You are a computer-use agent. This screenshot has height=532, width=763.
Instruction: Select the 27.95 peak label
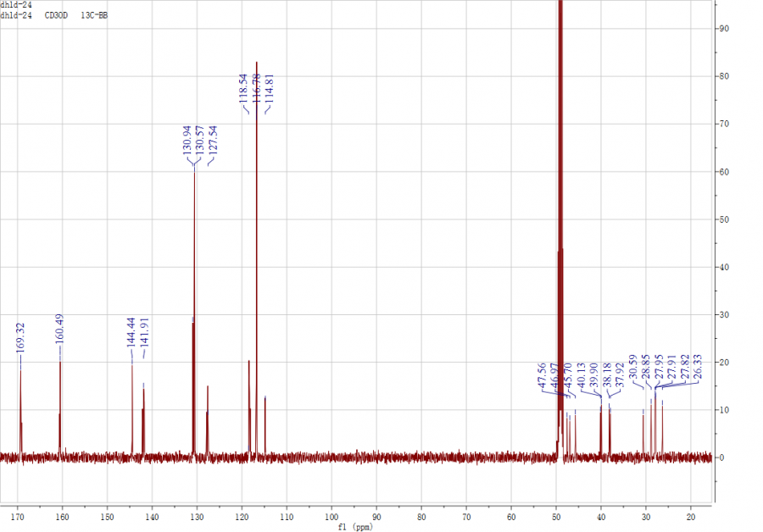pos(659,367)
